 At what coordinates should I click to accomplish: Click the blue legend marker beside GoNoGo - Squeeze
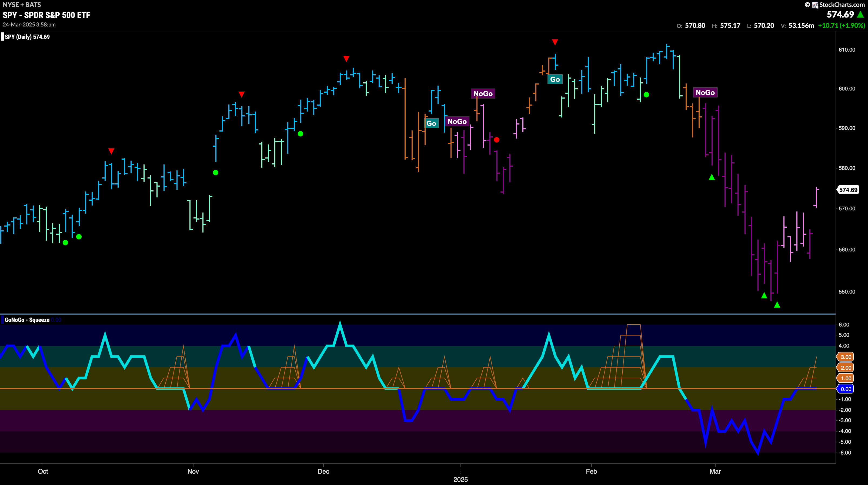2,320
